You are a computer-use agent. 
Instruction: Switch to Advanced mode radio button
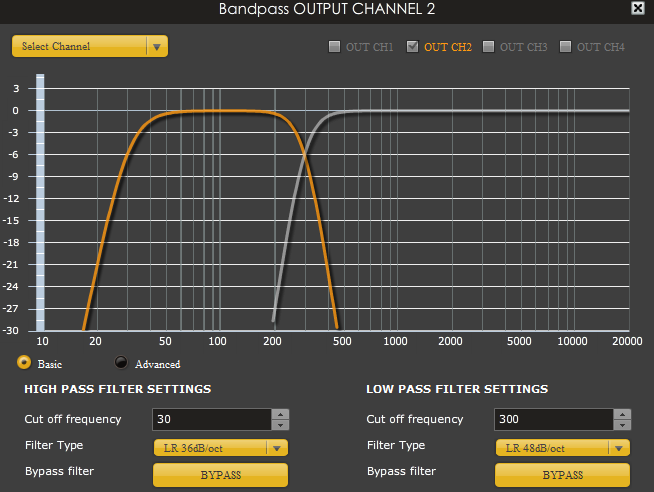[121, 362]
